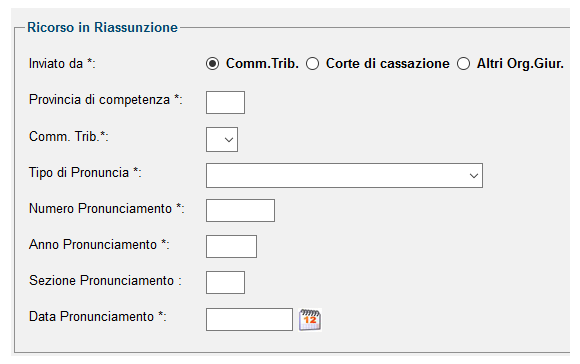Click the 'Tipo di Pronuncia *:' label

coord(85,172)
